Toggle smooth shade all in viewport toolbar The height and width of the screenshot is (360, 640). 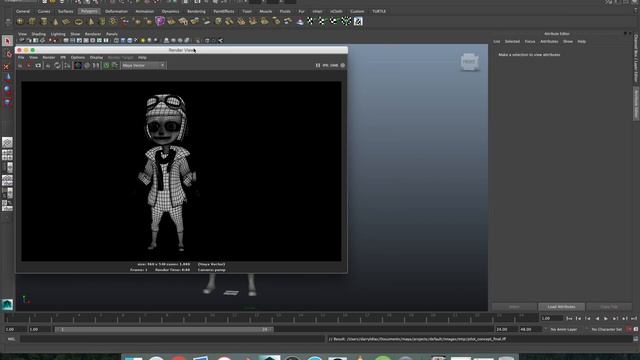123,40
